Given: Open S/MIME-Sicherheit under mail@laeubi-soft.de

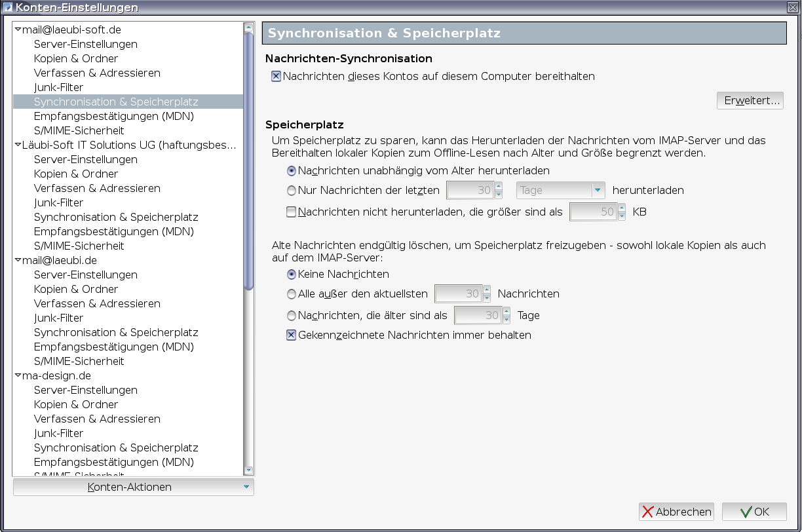Looking at the screenshot, I should pyautogui.click(x=79, y=130).
